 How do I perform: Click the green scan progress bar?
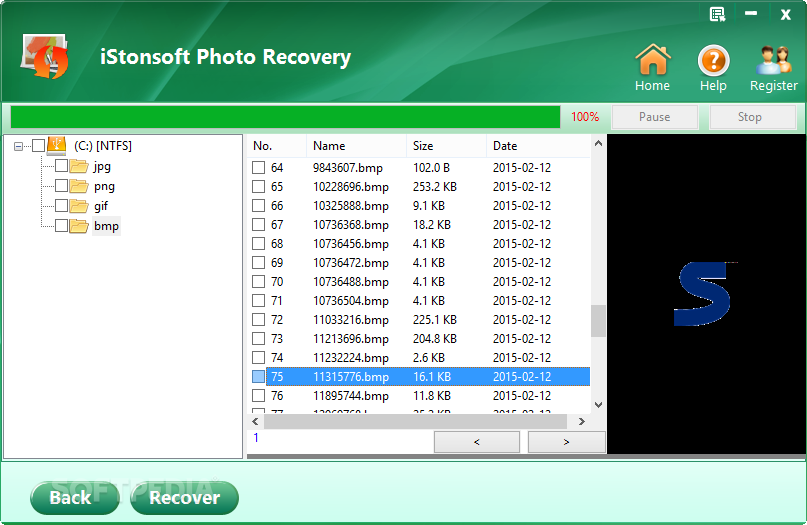coord(285,117)
